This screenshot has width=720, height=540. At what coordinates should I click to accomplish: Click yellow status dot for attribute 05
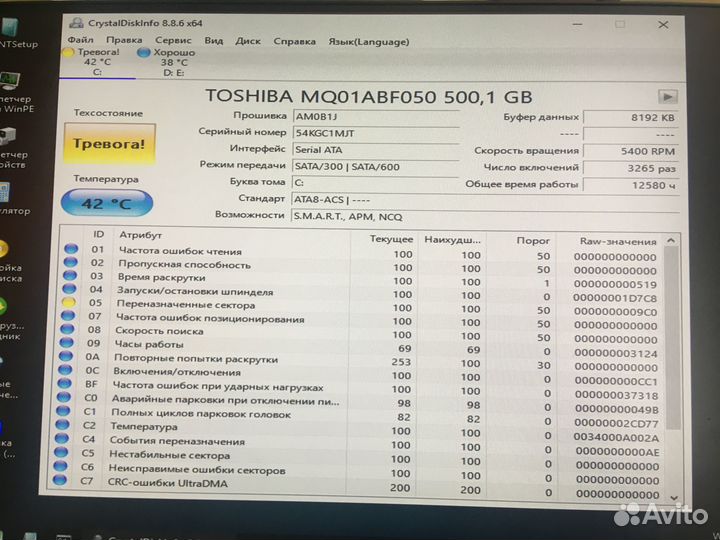(69, 302)
